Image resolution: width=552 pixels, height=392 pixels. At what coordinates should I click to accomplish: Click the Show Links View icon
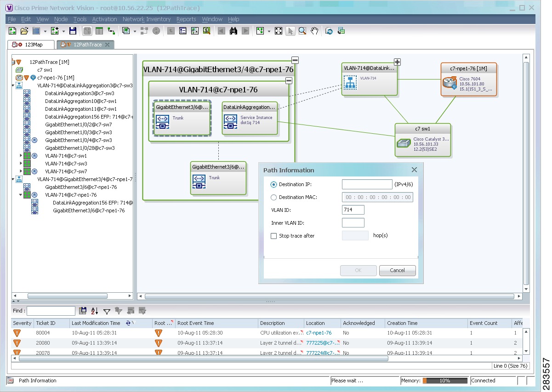pyautogui.click(x=111, y=31)
